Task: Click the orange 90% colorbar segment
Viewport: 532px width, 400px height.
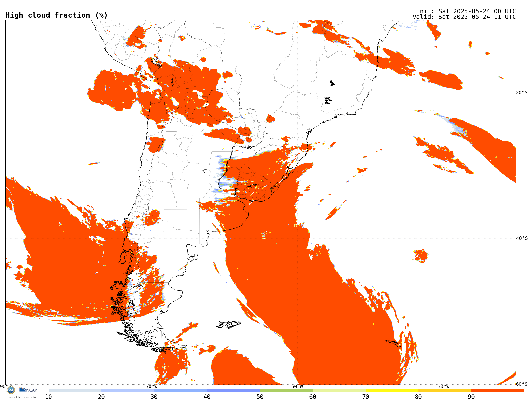Action: pos(498,391)
